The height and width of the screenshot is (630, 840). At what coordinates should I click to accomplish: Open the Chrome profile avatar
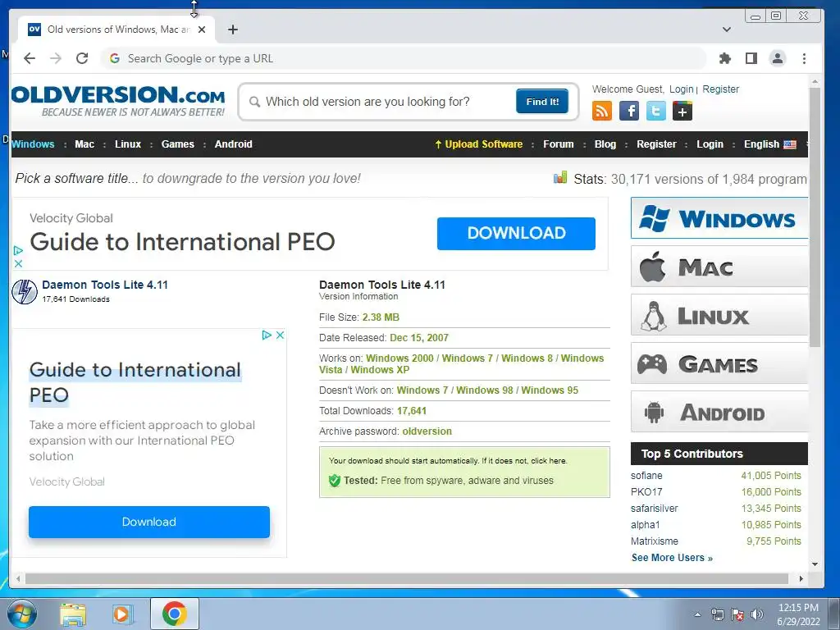(x=778, y=58)
